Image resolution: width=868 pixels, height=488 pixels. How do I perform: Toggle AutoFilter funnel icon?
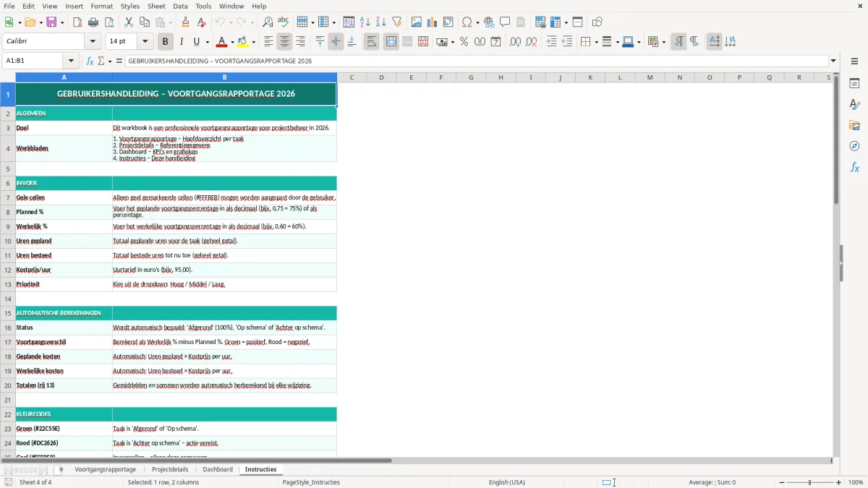click(397, 22)
